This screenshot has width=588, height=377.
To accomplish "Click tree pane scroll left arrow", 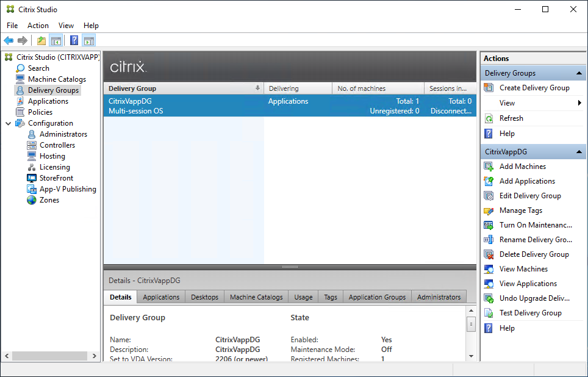I will (7, 356).
